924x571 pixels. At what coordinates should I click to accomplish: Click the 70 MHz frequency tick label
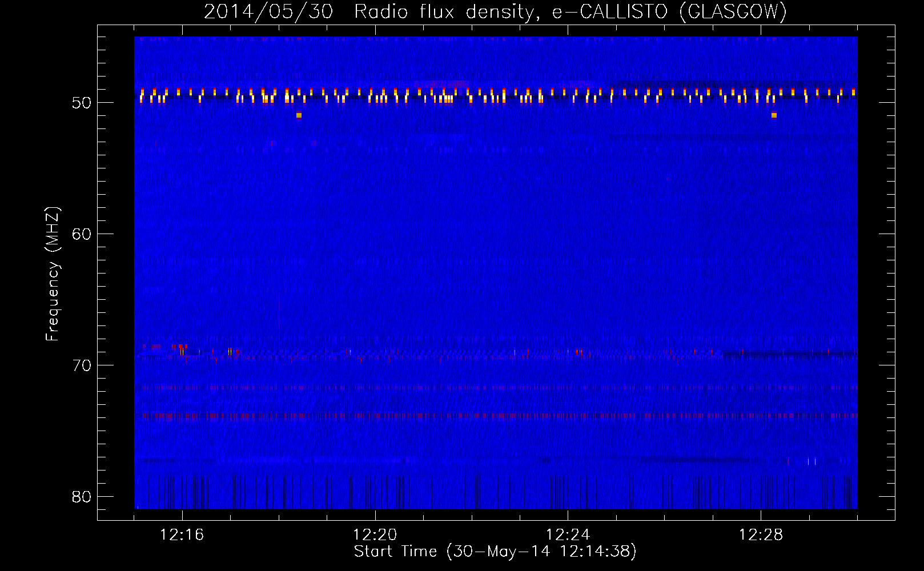click(x=82, y=365)
